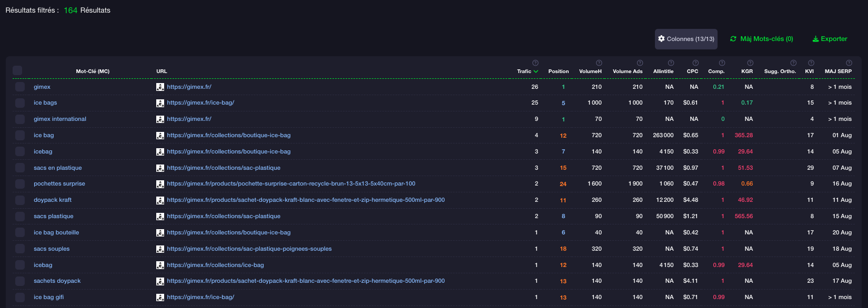868x308 pixels.
Task: Click the site favicon in the 'sacs souples' row
Action: tap(160, 249)
